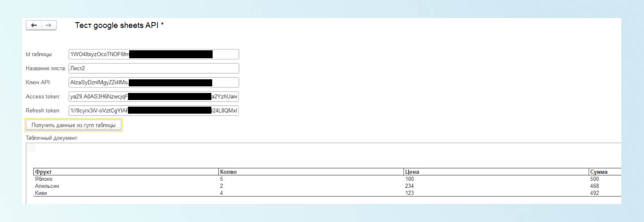Select the Сумма column header cell
The width and height of the screenshot is (644, 222).
[605, 172]
